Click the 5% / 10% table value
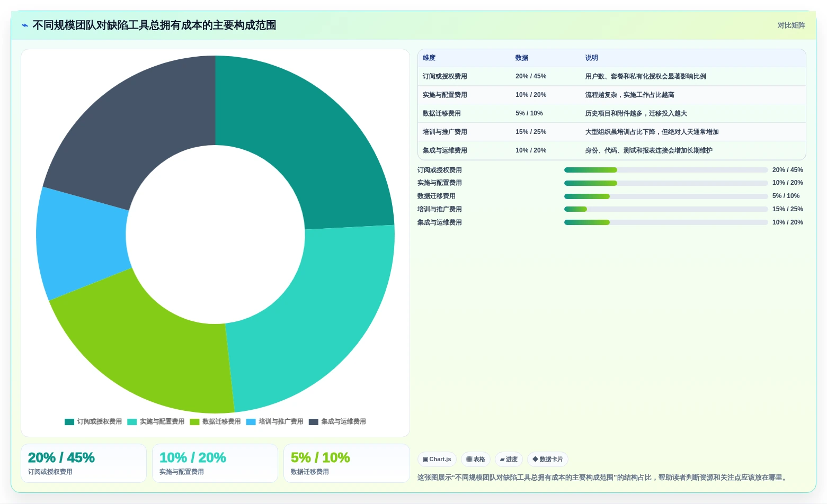The height and width of the screenshot is (504, 827). tap(529, 113)
